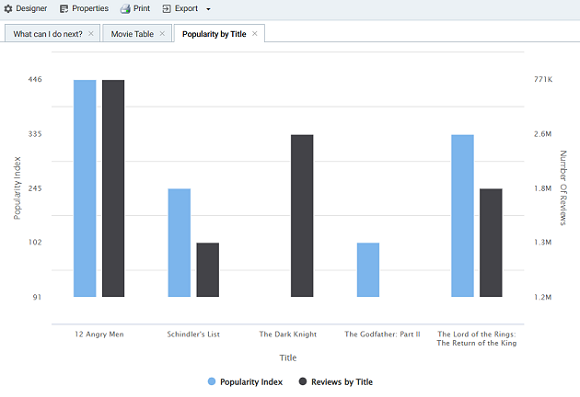Screen dimensions: 580x397
Task: Click the Properties toolbar label
Action: click(x=90, y=9)
